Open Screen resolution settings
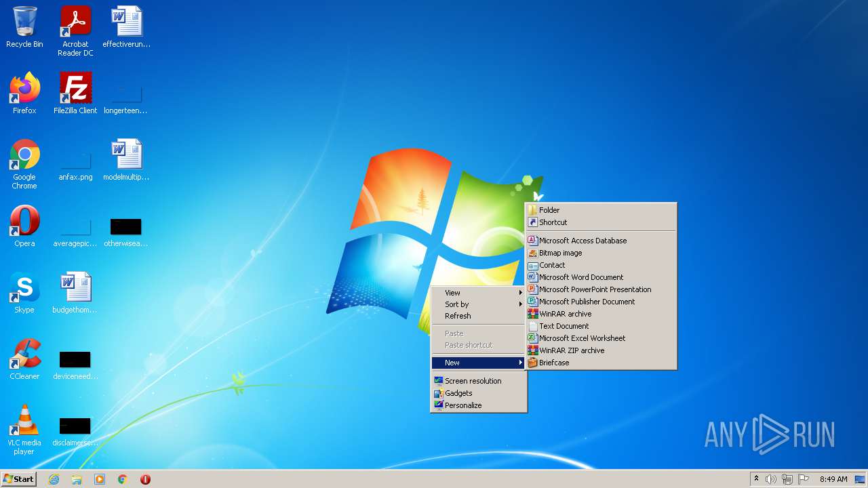 pos(479,381)
